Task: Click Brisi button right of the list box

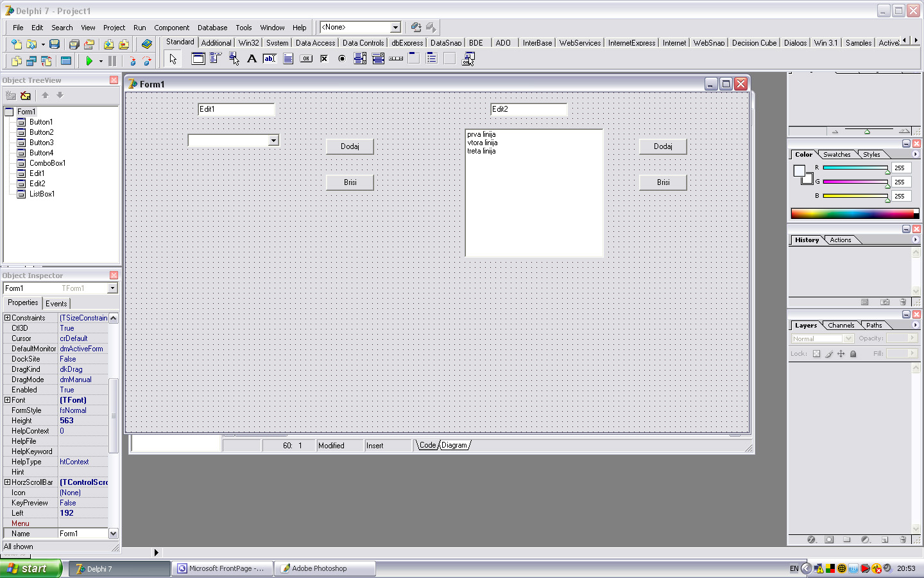Action: [663, 182]
